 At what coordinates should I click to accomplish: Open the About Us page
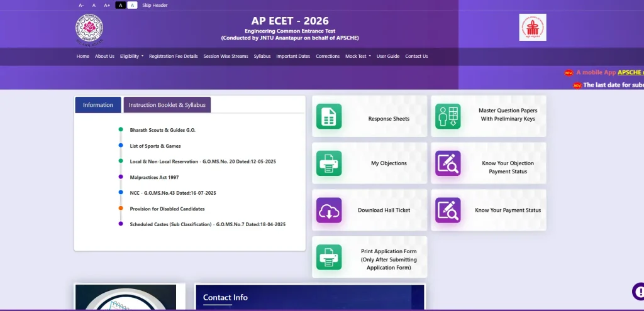tap(104, 56)
